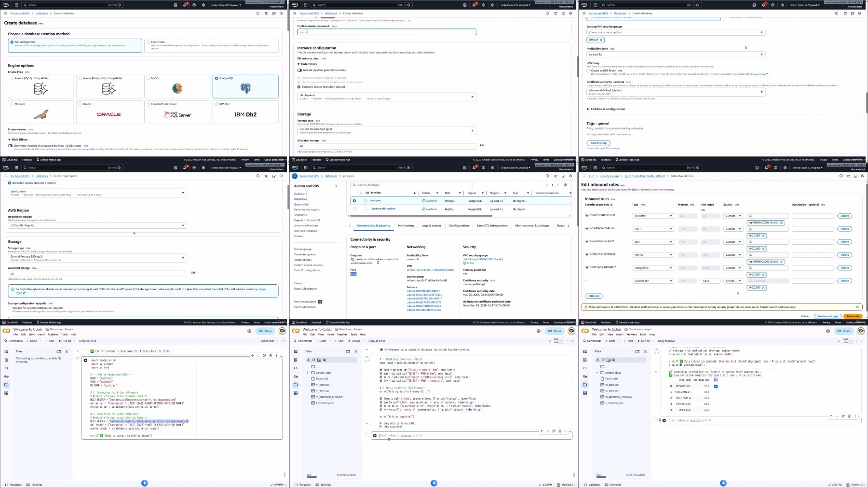Click the Save rules button
This screenshot has width=868, height=488.
point(853,316)
